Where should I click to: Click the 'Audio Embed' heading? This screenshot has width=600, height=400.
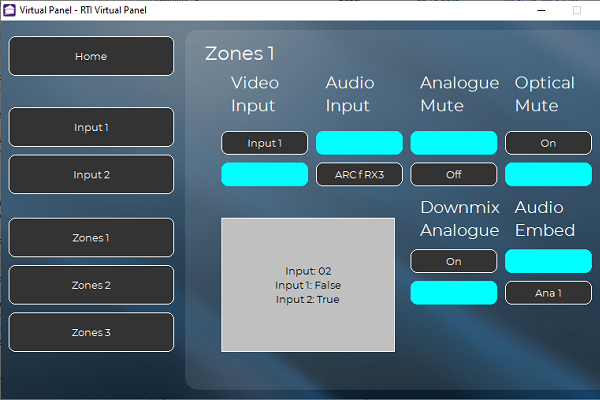coord(545,219)
